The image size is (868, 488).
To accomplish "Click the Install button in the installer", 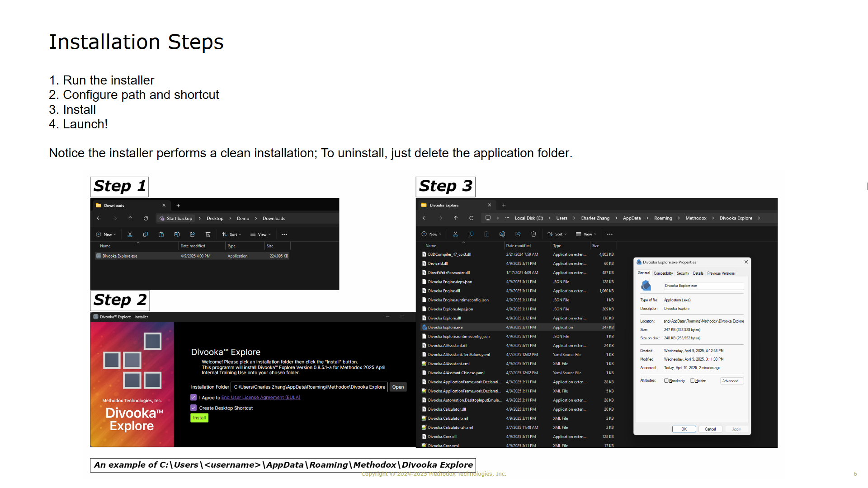I will (199, 418).
